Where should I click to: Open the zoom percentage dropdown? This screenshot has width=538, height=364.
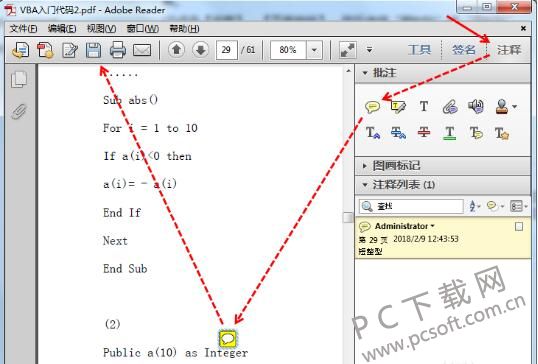point(314,50)
